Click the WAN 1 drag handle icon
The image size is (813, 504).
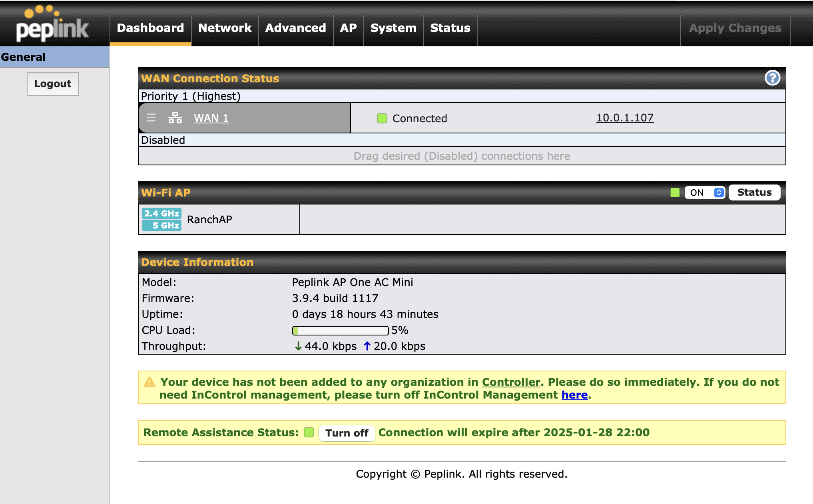click(151, 118)
